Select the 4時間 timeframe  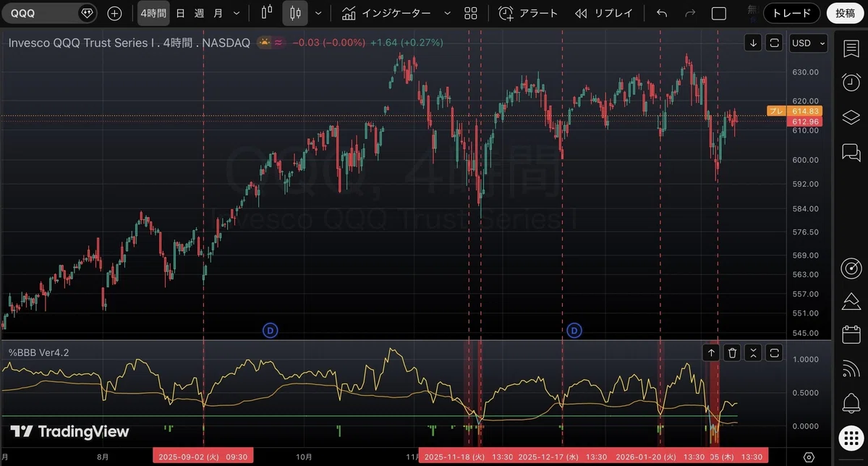pyautogui.click(x=153, y=13)
